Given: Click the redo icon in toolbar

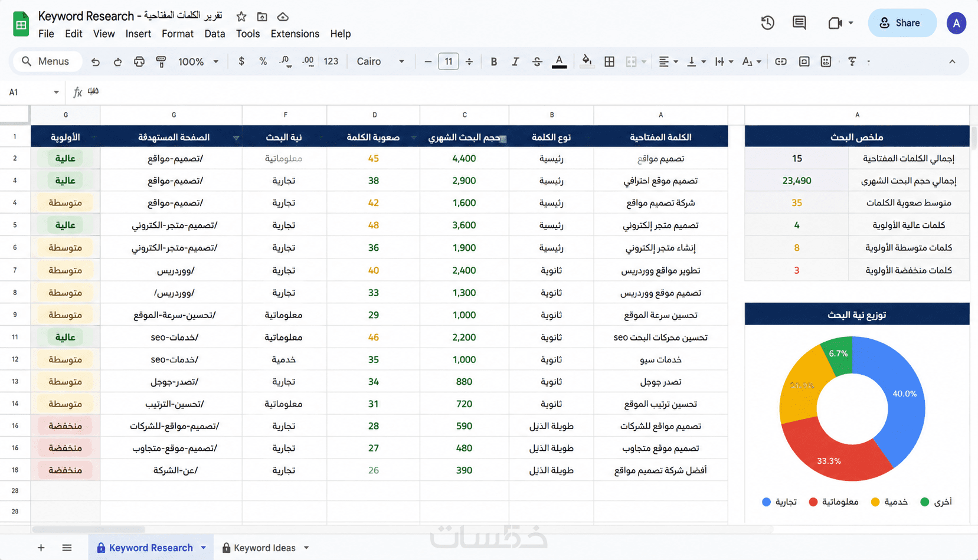Looking at the screenshot, I should point(117,61).
